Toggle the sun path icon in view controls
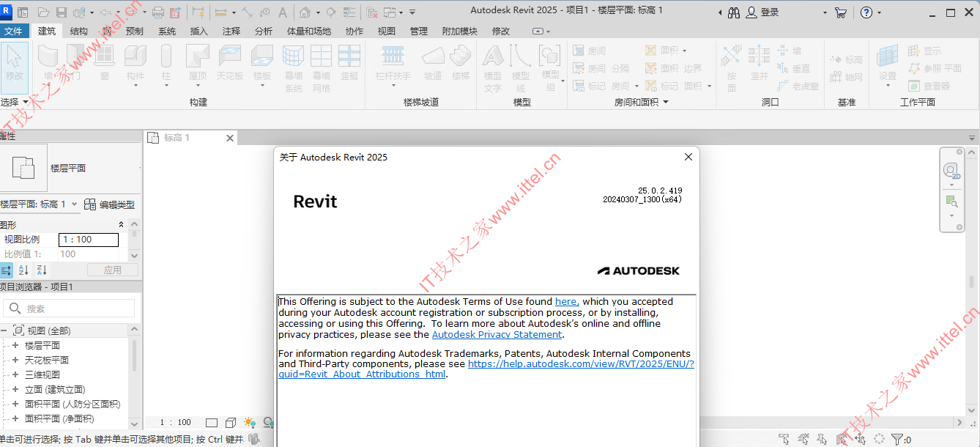Image resolution: width=980 pixels, height=447 pixels. click(x=249, y=423)
